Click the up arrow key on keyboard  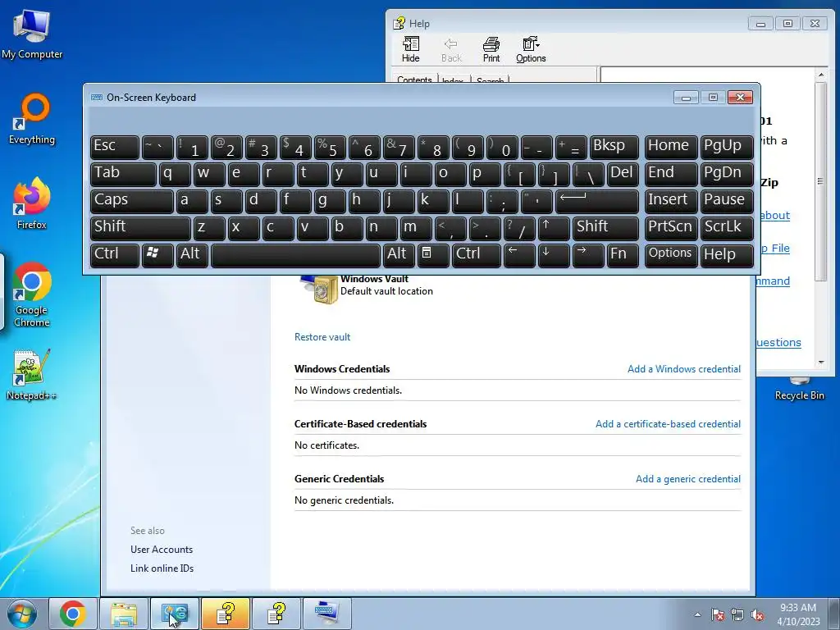pos(554,228)
